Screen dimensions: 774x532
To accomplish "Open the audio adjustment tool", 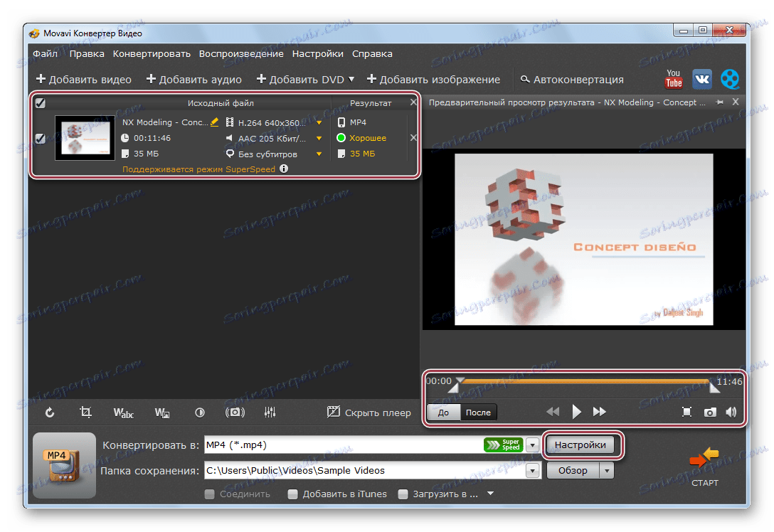I will pos(271,412).
